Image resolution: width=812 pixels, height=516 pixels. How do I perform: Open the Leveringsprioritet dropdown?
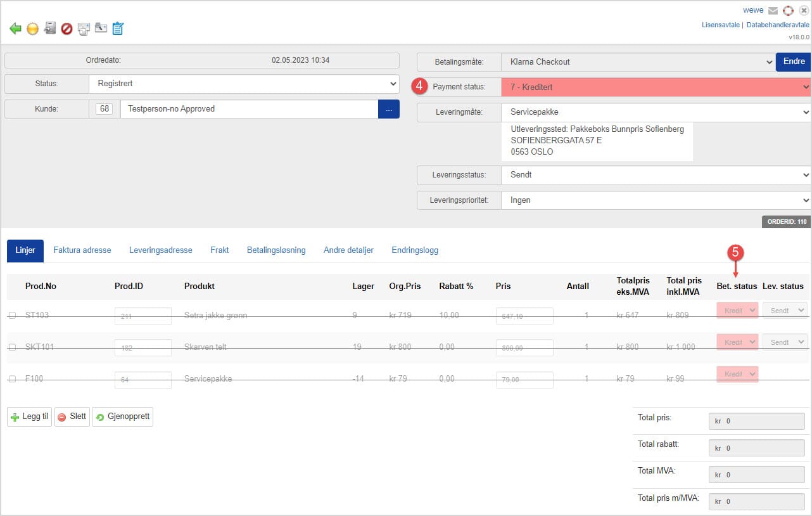655,200
